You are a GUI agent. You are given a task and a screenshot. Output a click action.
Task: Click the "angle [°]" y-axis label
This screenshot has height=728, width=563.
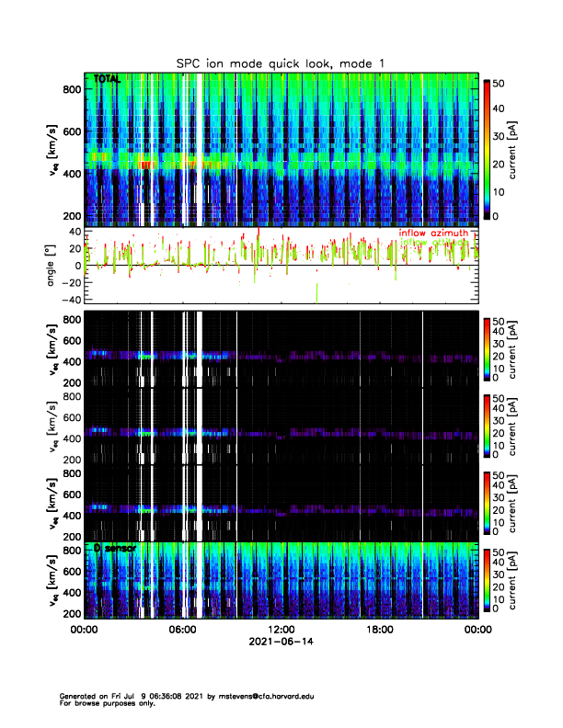(53, 265)
